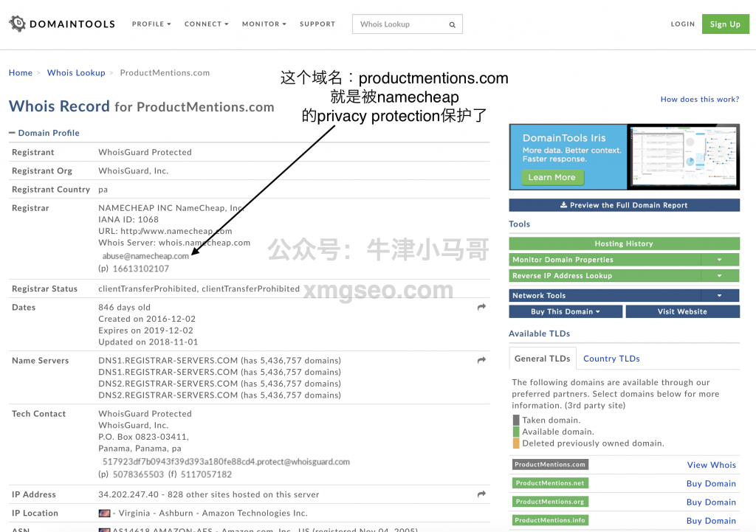Click 'WhoisGuard, Inc.' Registrant Org value
This screenshot has width=756, height=532.
[134, 171]
